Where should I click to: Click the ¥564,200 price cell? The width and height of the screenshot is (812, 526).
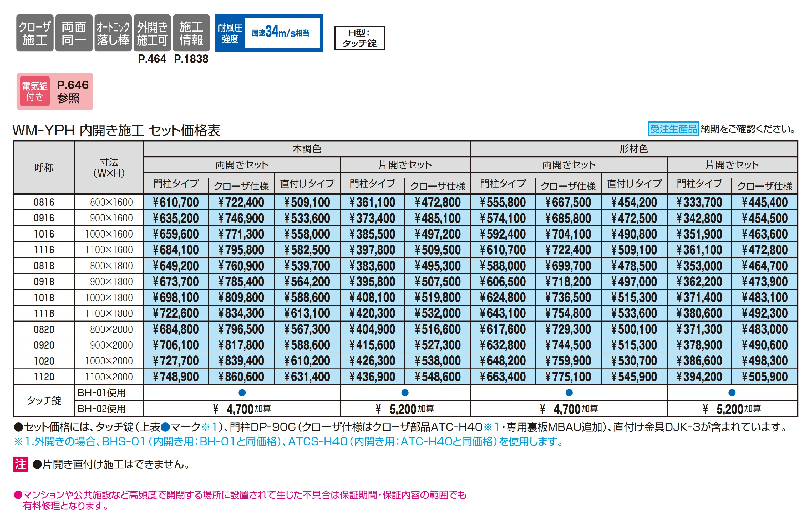point(307,281)
